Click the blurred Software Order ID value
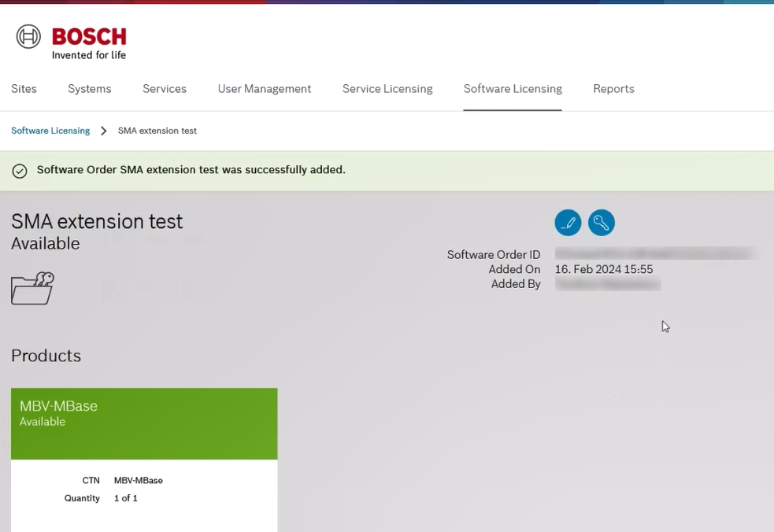The width and height of the screenshot is (774, 532). [x=655, y=254]
